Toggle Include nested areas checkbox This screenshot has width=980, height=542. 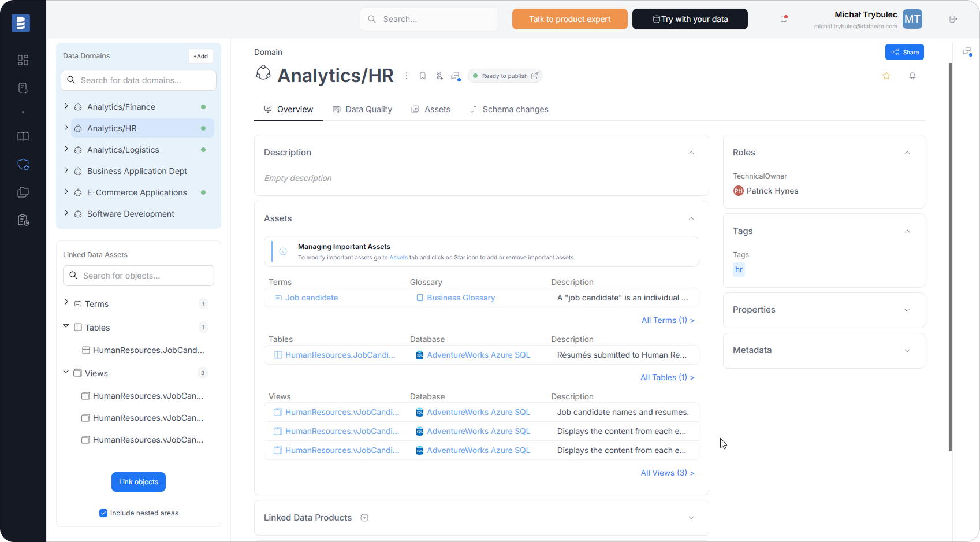pos(103,513)
